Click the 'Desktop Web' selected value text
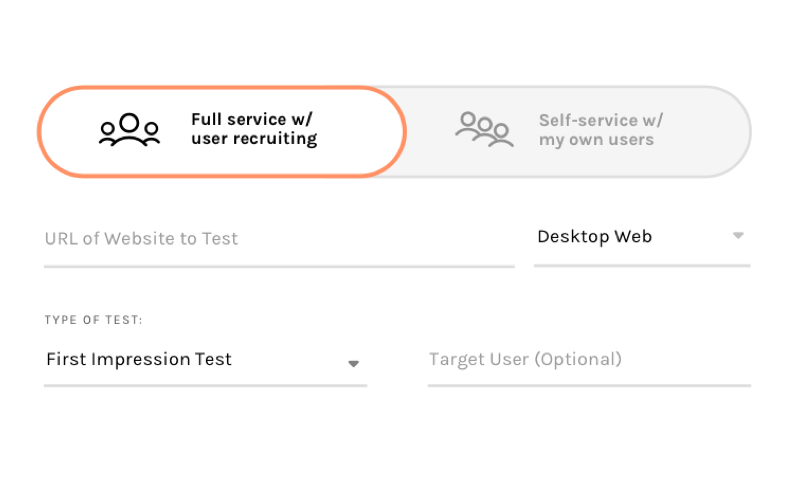 pyautogui.click(x=595, y=237)
